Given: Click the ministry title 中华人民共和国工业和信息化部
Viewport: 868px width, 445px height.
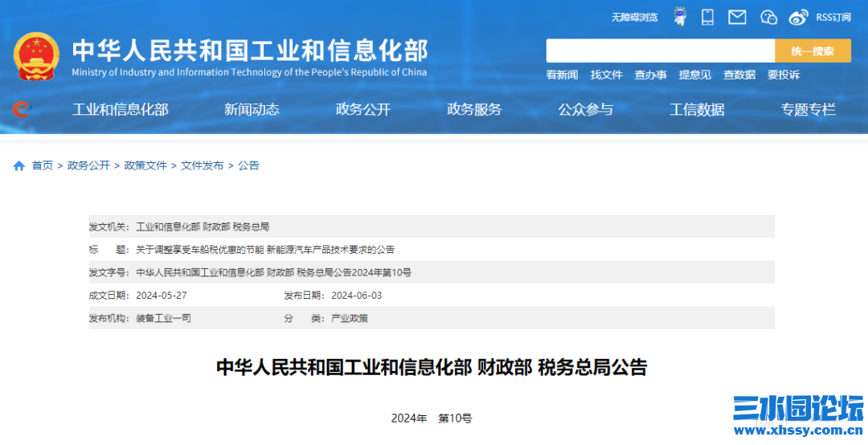Looking at the screenshot, I should (250, 51).
